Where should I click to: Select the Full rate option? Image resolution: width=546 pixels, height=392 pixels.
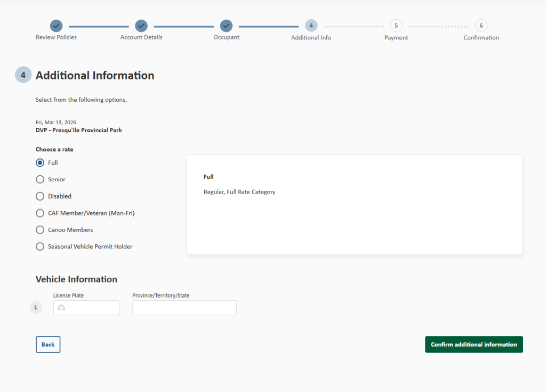[39, 162]
